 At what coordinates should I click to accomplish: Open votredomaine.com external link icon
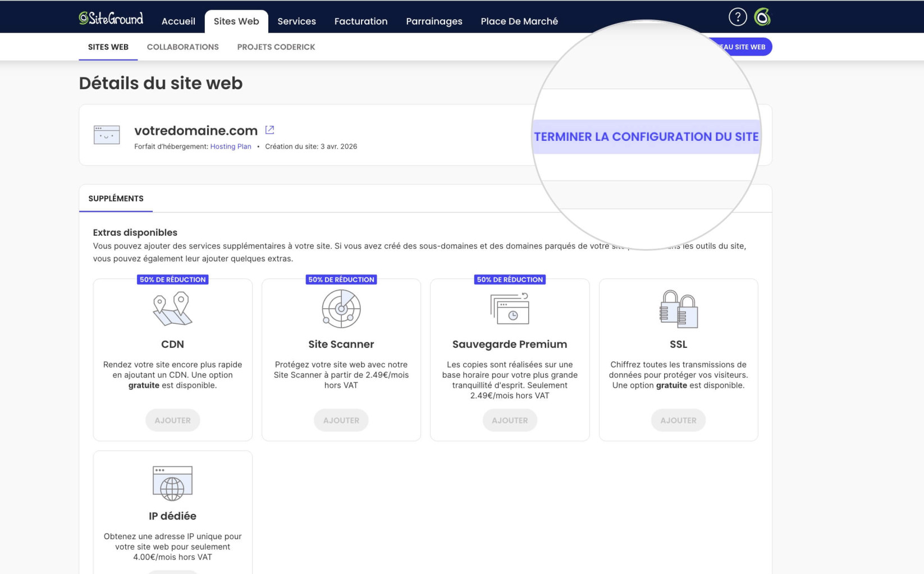pyautogui.click(x=270, y=130)
